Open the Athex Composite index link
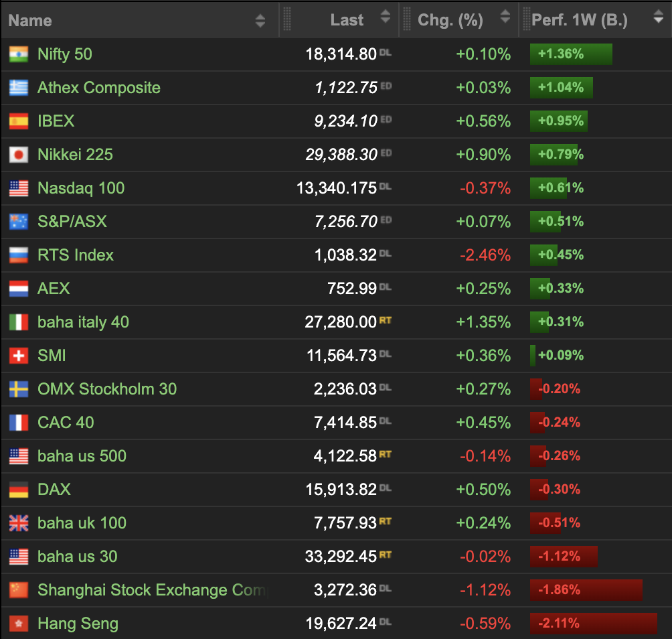 [x=99, y=88]
